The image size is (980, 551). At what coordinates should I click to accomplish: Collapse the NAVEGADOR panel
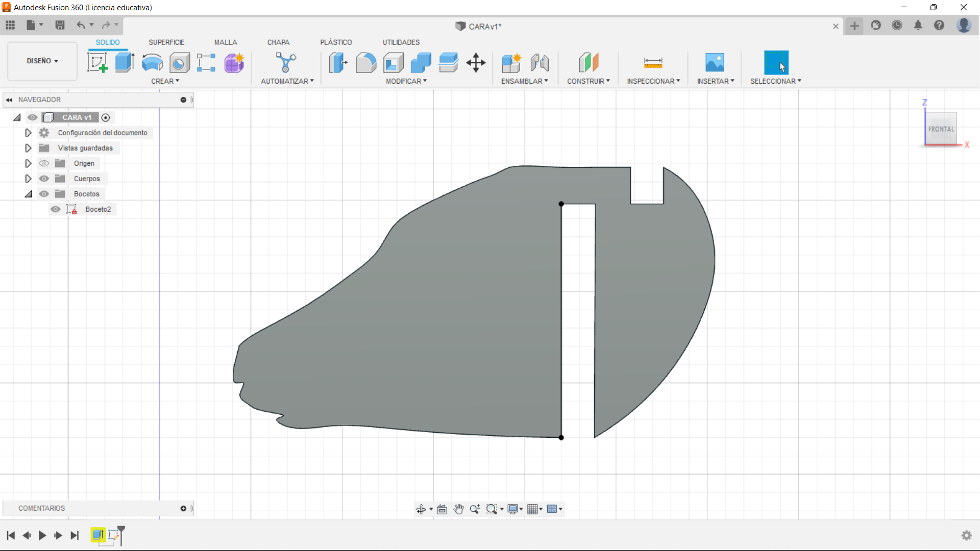[9, 99]
